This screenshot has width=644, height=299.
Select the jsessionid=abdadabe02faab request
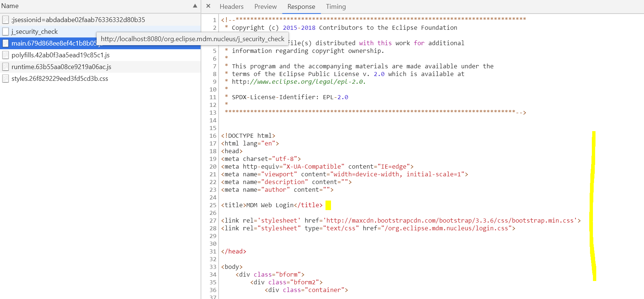tap(78, 20)
